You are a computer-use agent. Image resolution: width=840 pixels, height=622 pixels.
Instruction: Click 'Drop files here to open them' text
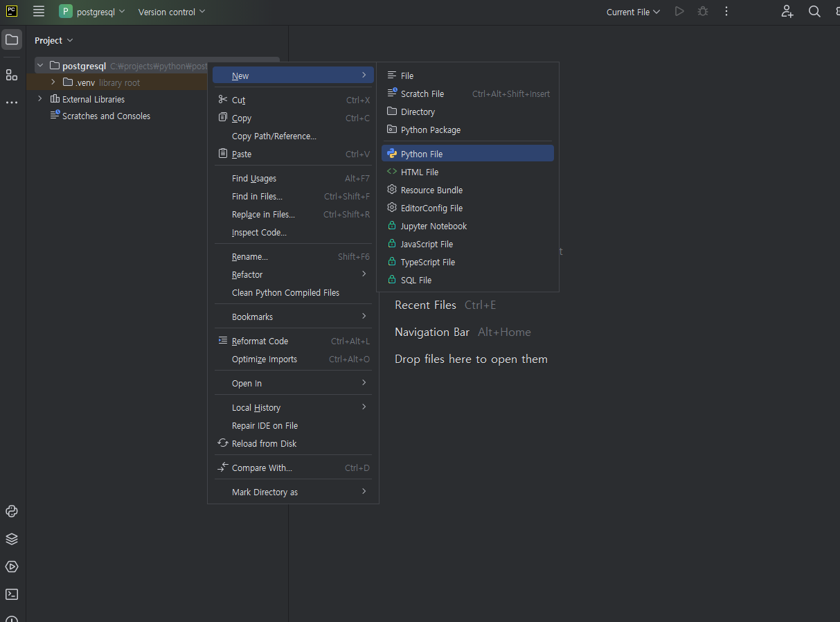[x=471, y=359]
